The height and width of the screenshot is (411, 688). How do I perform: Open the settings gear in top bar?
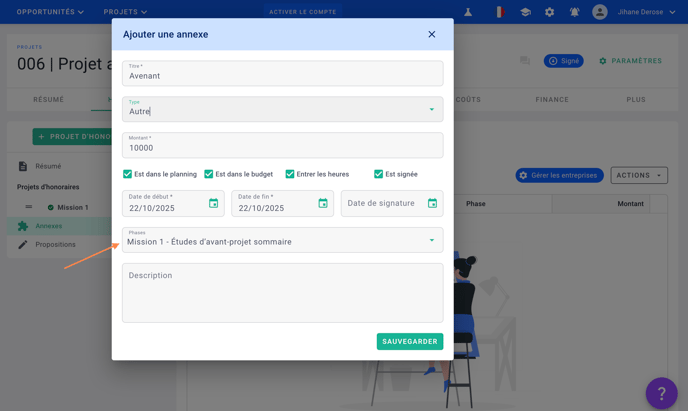(x=549, y=12)
